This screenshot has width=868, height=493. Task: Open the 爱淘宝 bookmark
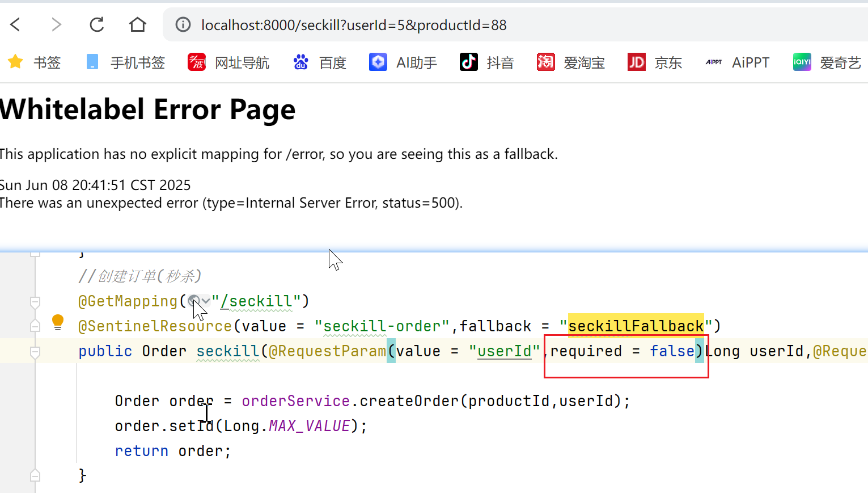click(x=571, y=62)
